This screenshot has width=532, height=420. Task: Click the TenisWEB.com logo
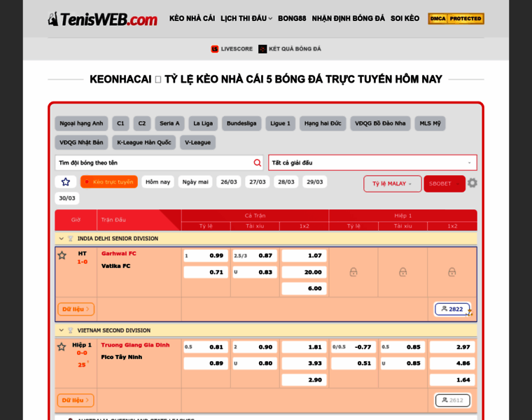pyautogui.click(x=102, y=19)
